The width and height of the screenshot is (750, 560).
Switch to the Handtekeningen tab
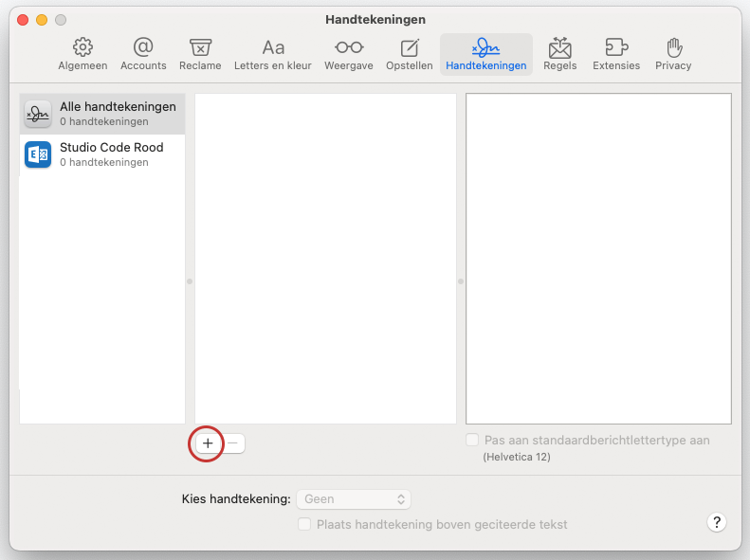pos(485,54)
